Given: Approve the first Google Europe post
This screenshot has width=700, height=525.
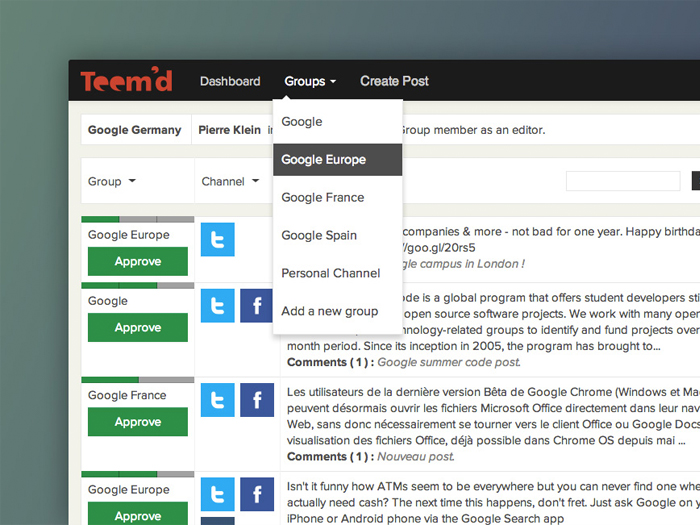Looking at the screenshot, I should [138, 261].
